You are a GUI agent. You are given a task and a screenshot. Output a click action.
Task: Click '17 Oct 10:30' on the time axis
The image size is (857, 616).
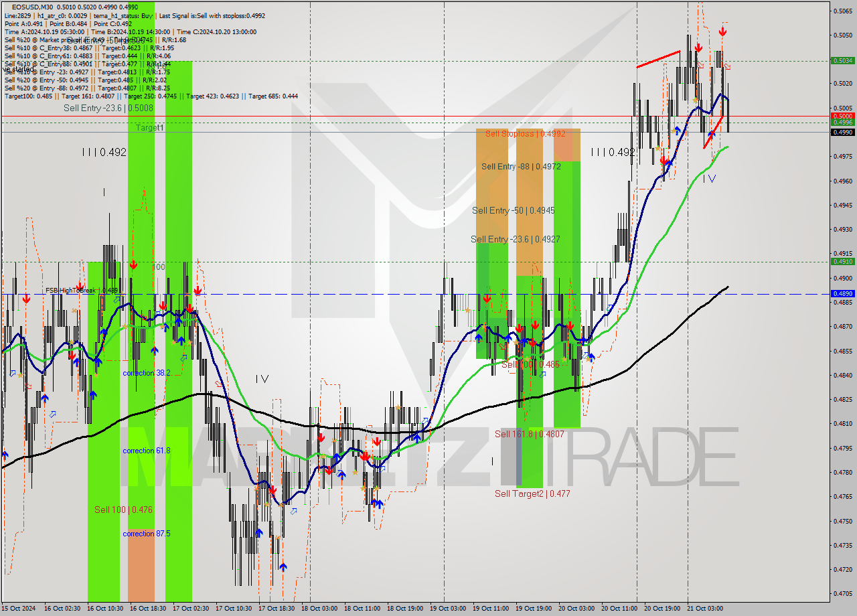(x=234, y=609)
